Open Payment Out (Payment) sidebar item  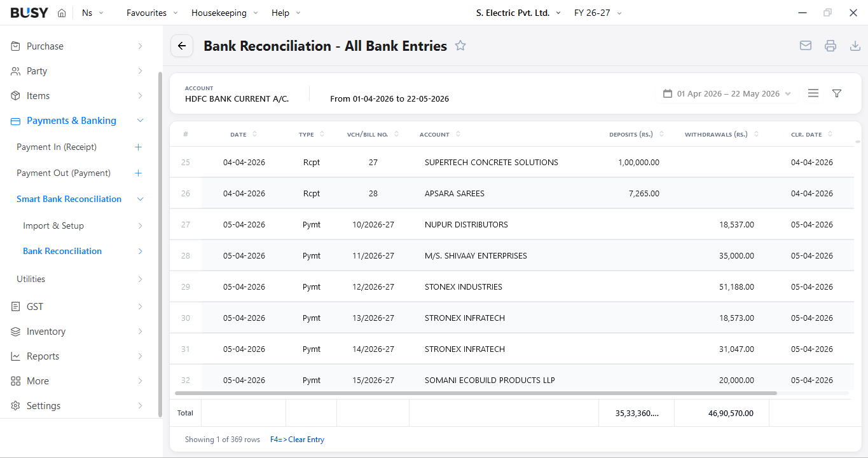pos(64,173)
